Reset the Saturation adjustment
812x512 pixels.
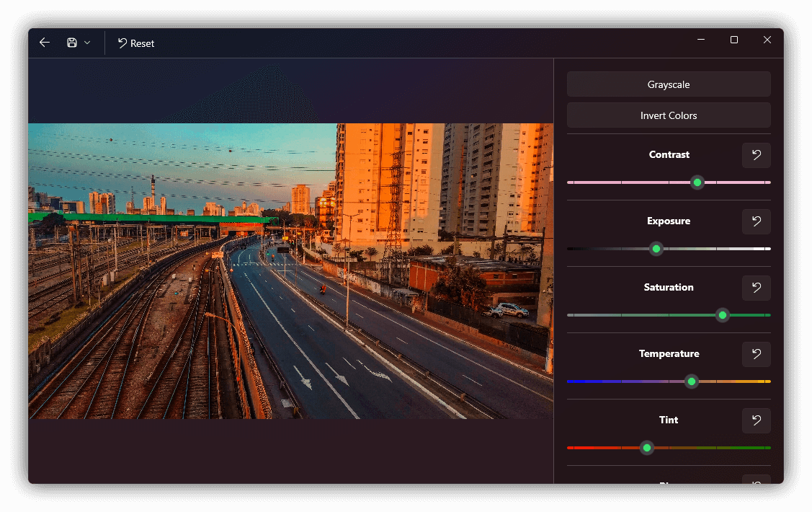tap(756, 288)
